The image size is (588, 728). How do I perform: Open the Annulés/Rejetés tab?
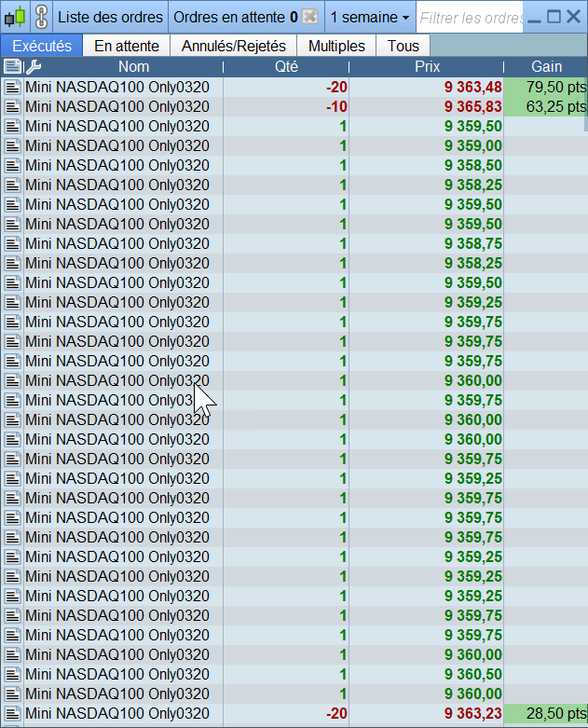click(x=234, y=46)
